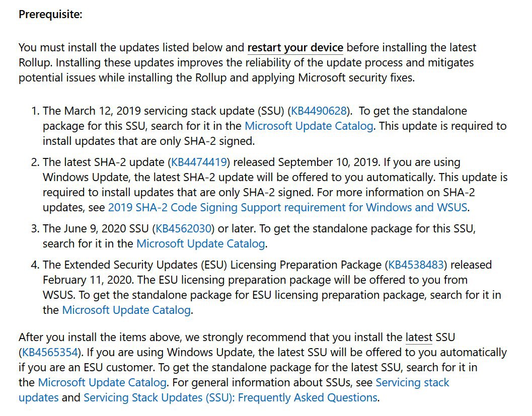The image size is (532, 416).
Task: Click list number 4 marker
Action: pyautogui.click(x=35, y=265)
